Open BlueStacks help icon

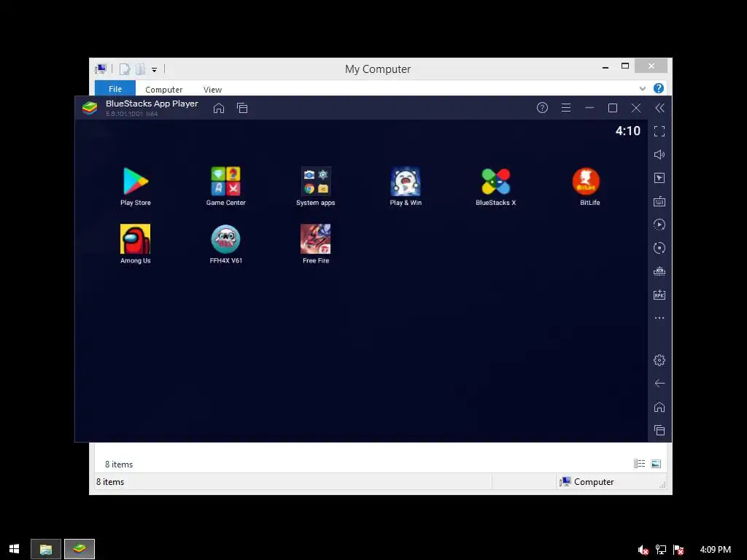tap(542, 108)
